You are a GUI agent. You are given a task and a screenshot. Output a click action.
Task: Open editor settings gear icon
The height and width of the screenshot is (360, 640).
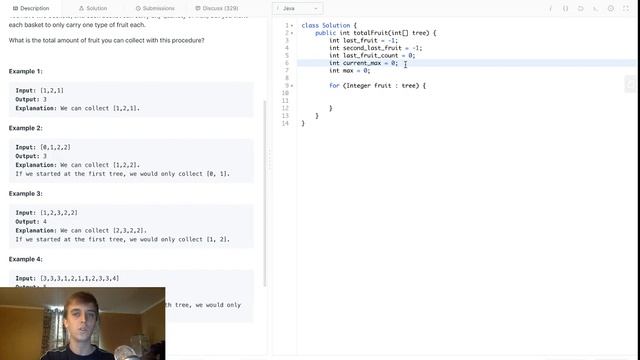pyautogui.click(x=611, y=8)
